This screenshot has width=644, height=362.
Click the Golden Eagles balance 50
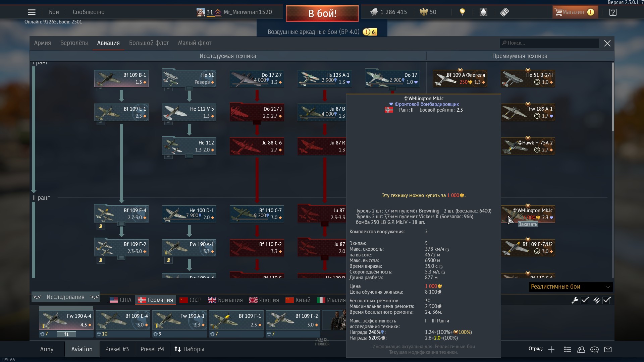(428, 12)
